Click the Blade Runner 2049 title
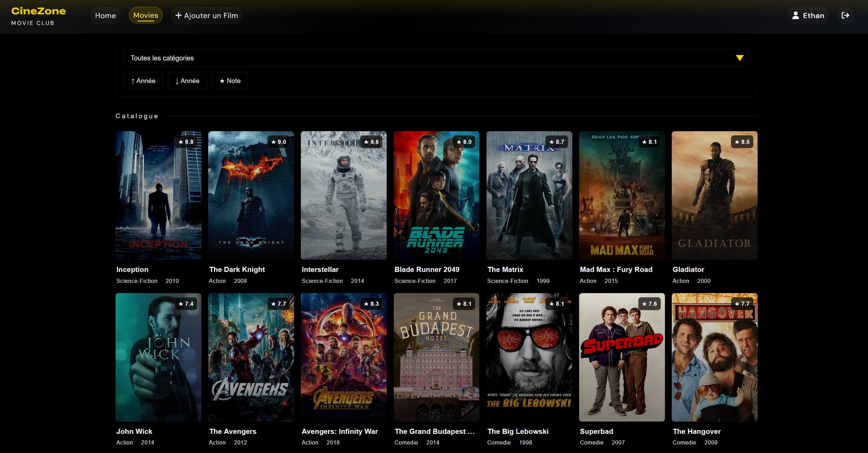The width and height of the screenshot is (868, 453). pos(427,270)
